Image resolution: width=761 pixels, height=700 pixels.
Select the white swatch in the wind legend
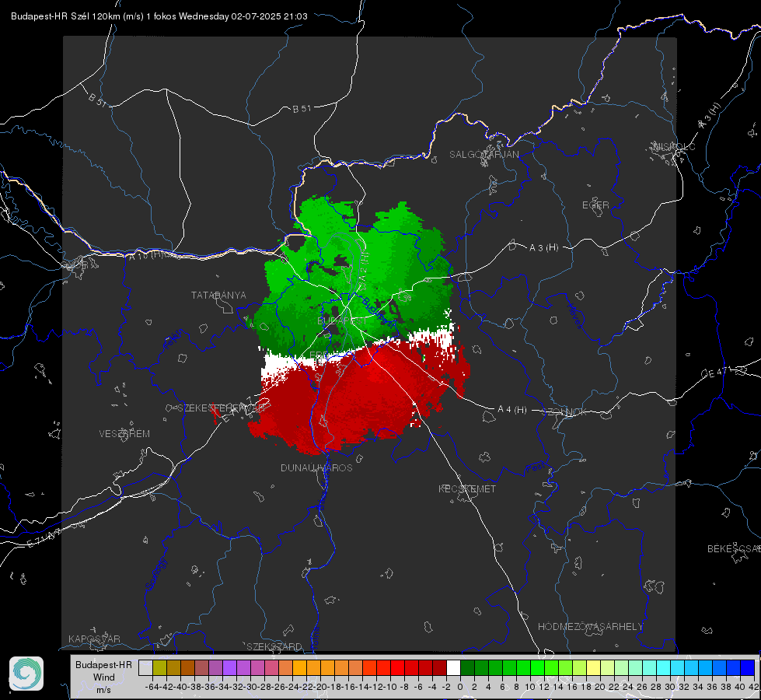pos(453,667)
